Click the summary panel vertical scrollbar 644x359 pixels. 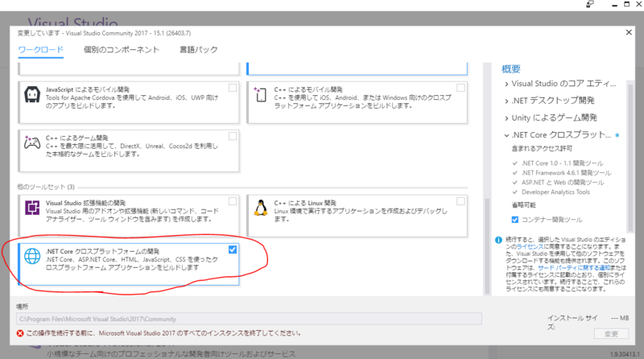(x=630, y=156)
